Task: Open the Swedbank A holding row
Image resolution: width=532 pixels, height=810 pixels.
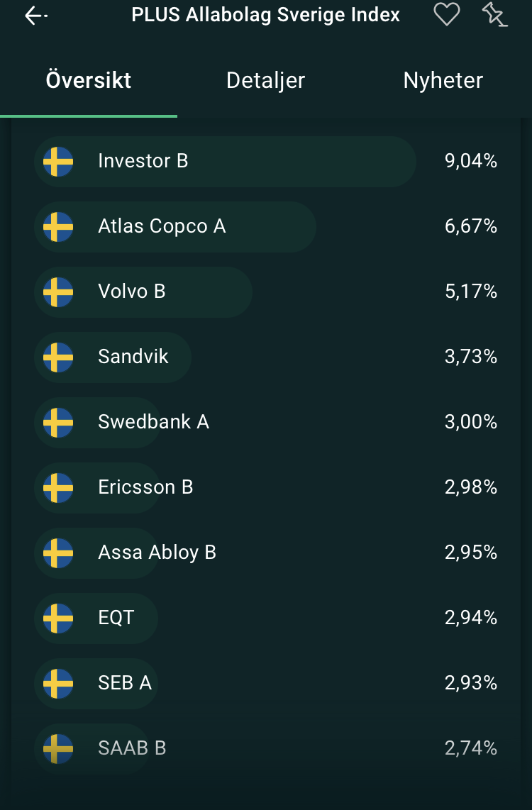Action: click(x=153, y=423)
